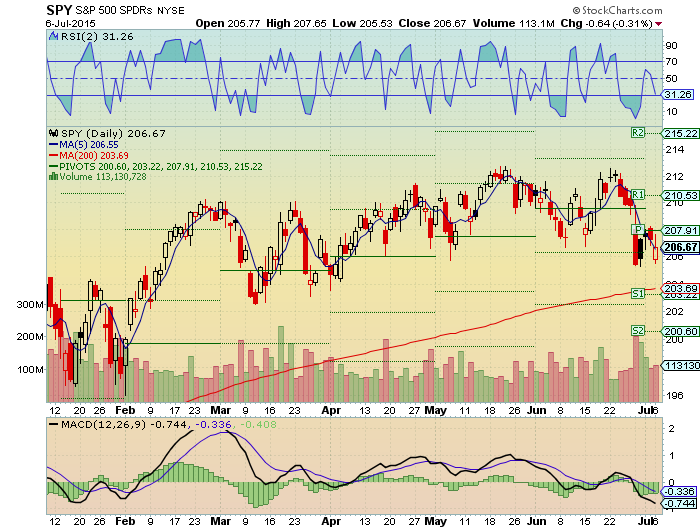Select the R2 pivot marker
Screen dimensions: 700x530
click(638, 133)
